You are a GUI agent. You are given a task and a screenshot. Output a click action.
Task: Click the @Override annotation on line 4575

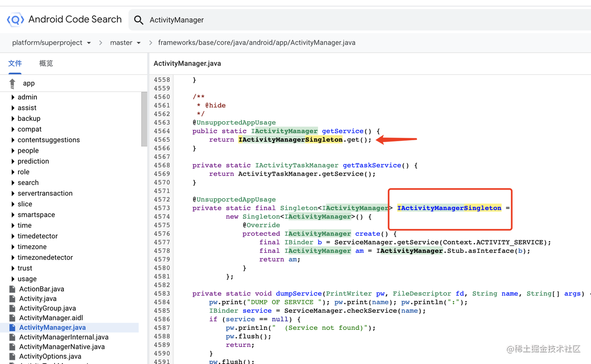pyautogui.click(x=261, y=225)
